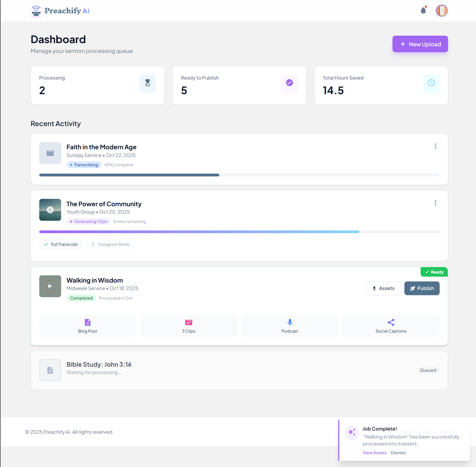Viewport: 476px width, 467px height.
Task: Select the Blog Post asset icon
Action: point(88,322)
